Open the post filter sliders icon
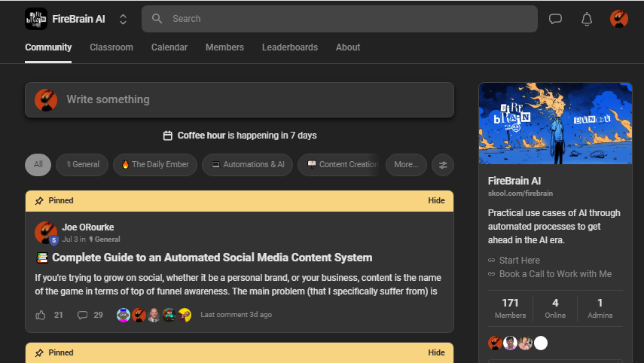644x363 pixels. tap(443, 165)
